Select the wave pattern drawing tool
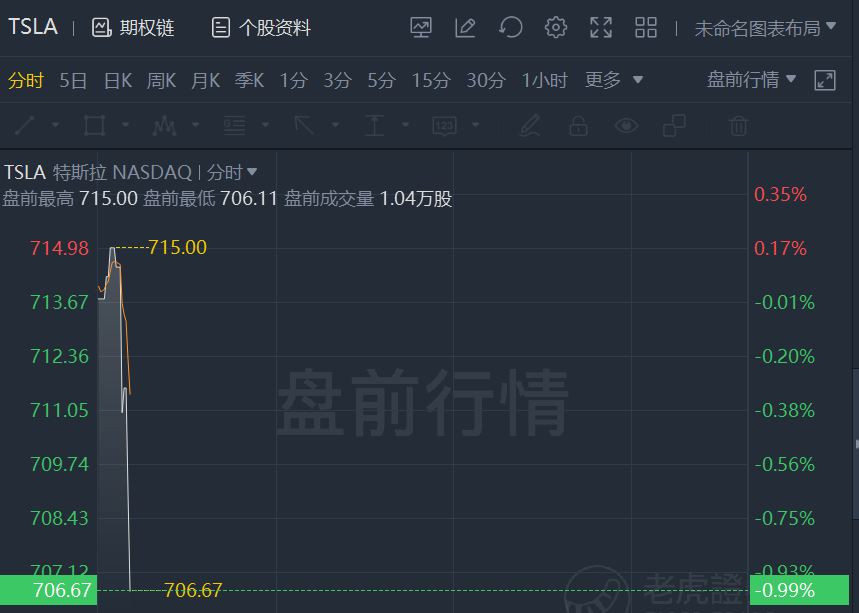The height and width of the screenshot is (613, 859). pos(164,125)
